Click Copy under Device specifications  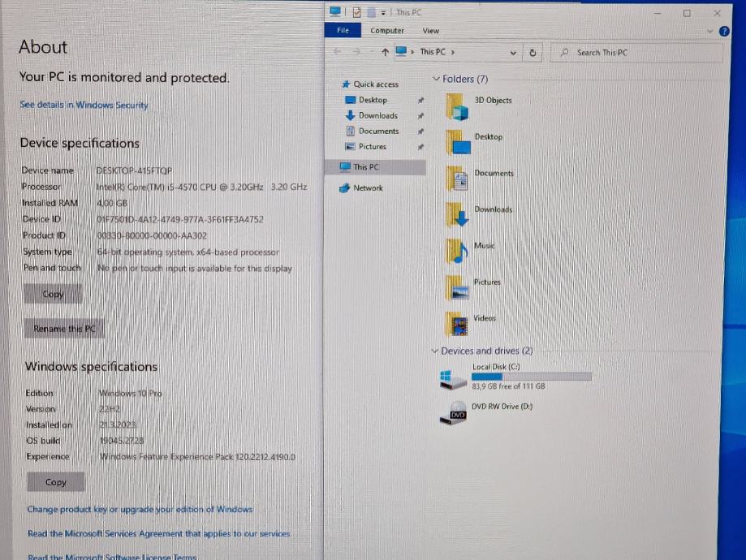click(53, 294)
